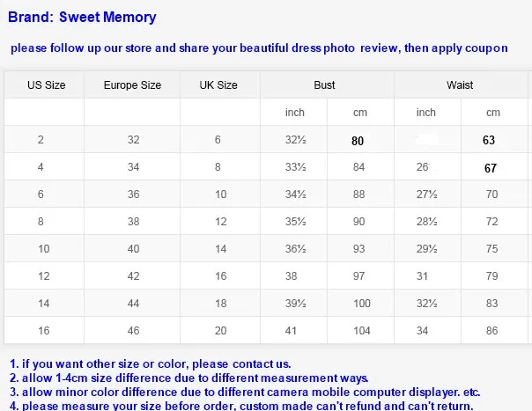Screen dimensions: 532x411
Task: Select bold bust 80 cm value
Action: pos(358,141)
